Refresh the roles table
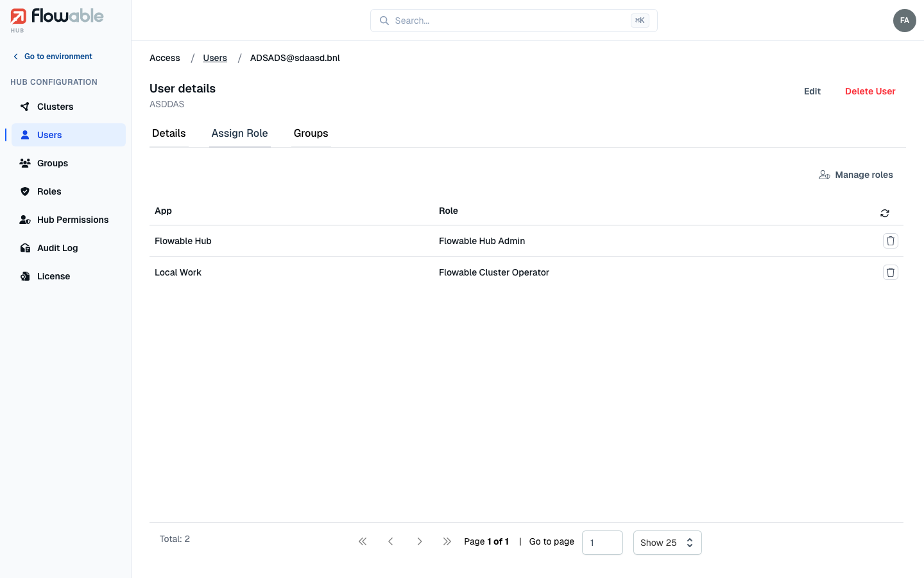 pos(885,213)
